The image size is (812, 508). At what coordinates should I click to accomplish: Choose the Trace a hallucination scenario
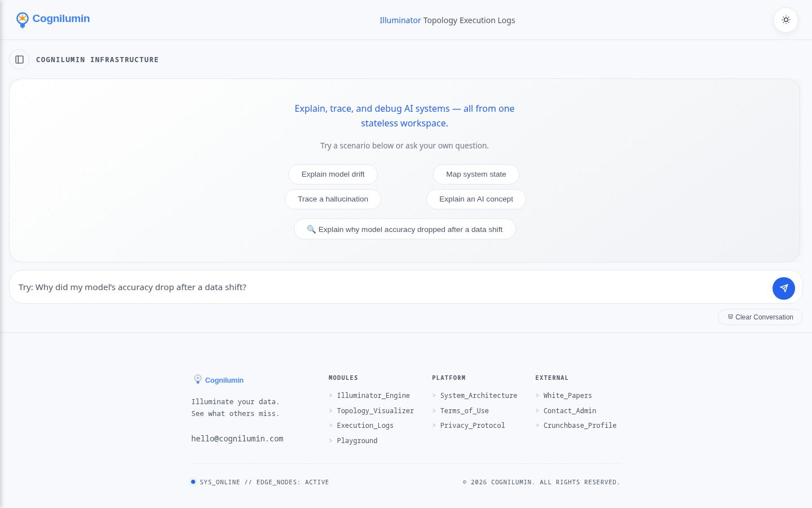click(333, 199)
